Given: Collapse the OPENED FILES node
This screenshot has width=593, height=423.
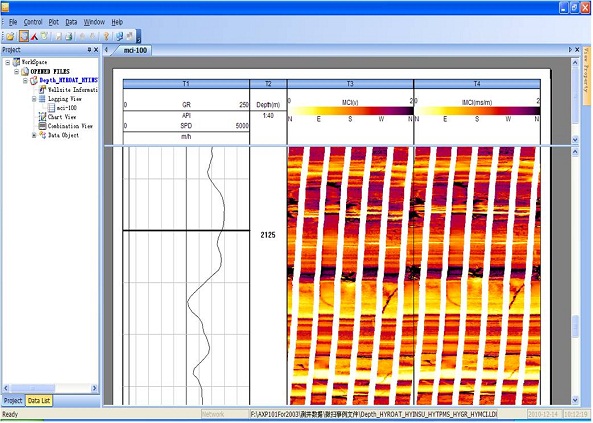Looking at the screenshot, I should pyautogui.click(x=17, y=71).
